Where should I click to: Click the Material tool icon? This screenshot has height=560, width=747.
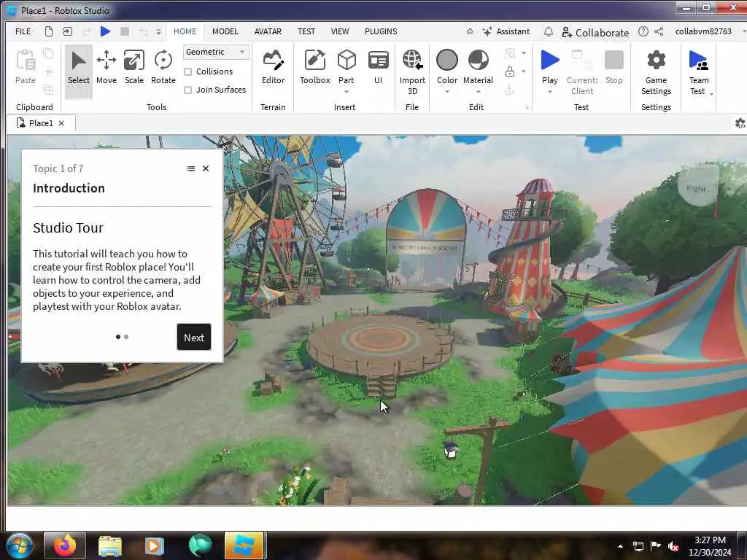479,61
